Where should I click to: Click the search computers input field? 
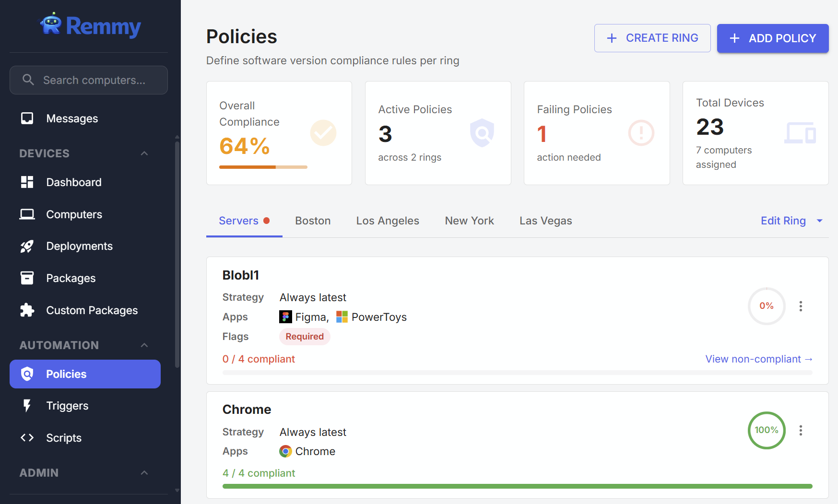coord(89,80)
